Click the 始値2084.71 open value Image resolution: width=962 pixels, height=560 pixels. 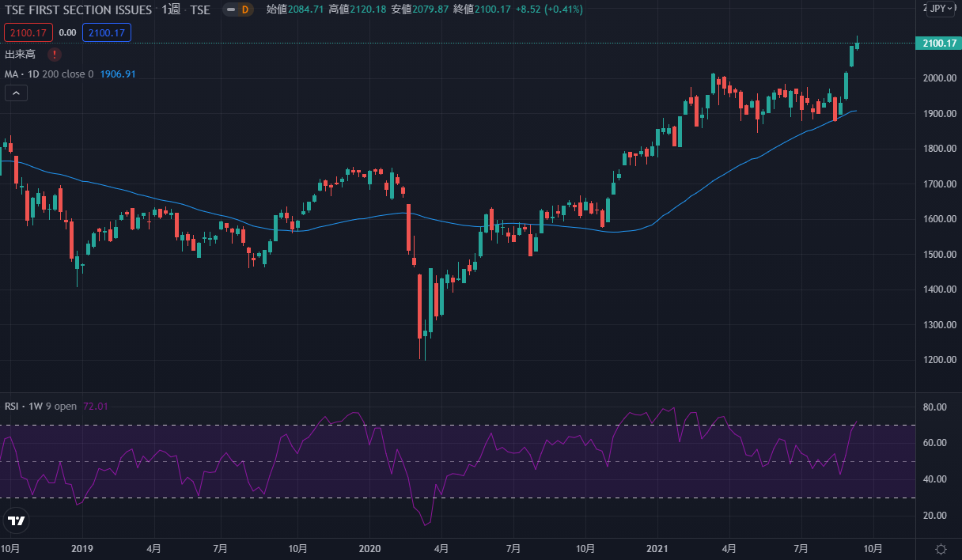click(x=295, y=10)
